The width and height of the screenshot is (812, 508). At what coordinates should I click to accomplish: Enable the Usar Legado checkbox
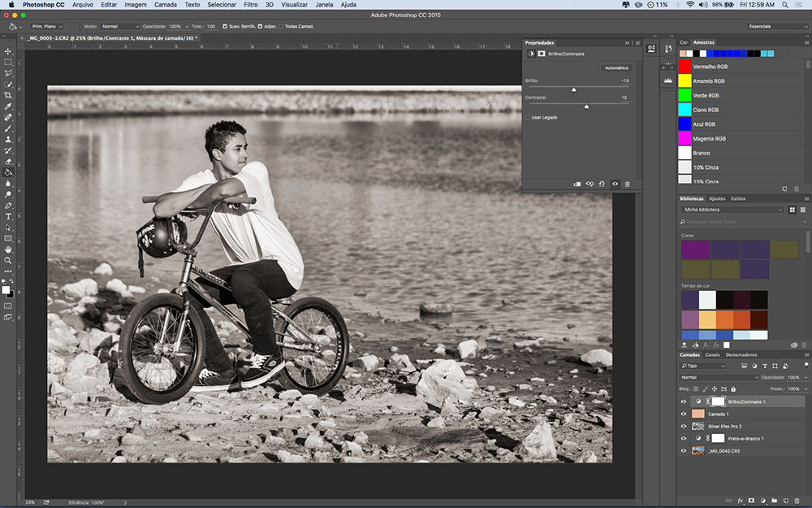[528, 117]
